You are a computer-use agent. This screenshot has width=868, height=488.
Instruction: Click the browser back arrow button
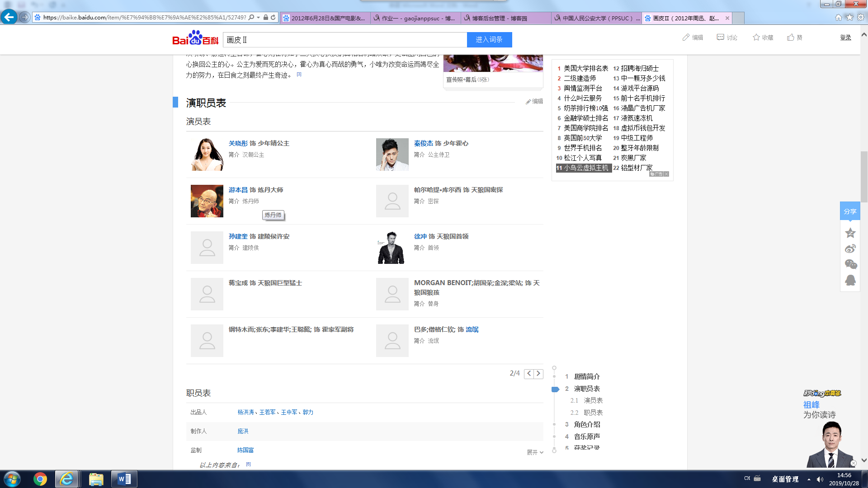pyautogui.click(x=9, y=17)
